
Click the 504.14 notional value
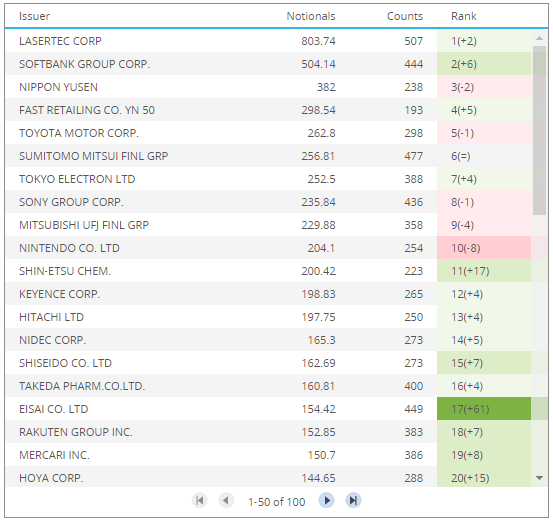(x=318, y=64)
